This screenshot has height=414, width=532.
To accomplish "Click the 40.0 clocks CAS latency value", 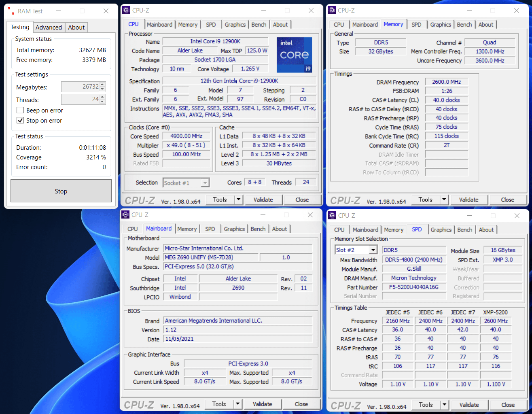I will click(447, 100).
